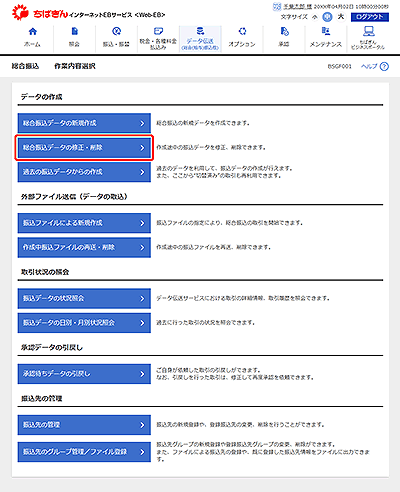Click chevron on 振込データの状況照会
This screenshot has height=492, width=400.
(142, 298)
